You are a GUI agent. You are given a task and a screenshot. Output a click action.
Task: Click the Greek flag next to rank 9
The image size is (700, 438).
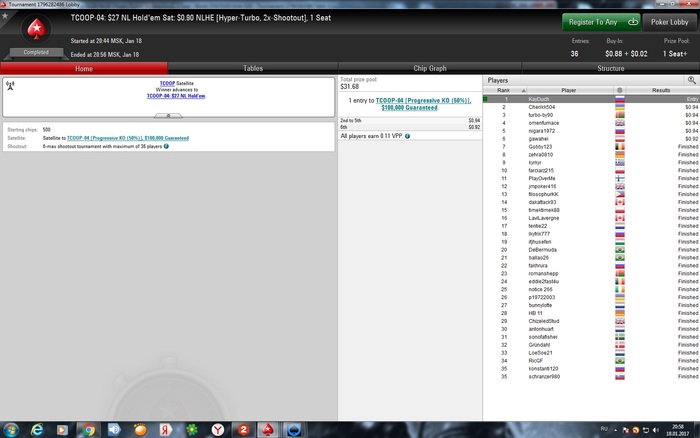click(620, 163)
